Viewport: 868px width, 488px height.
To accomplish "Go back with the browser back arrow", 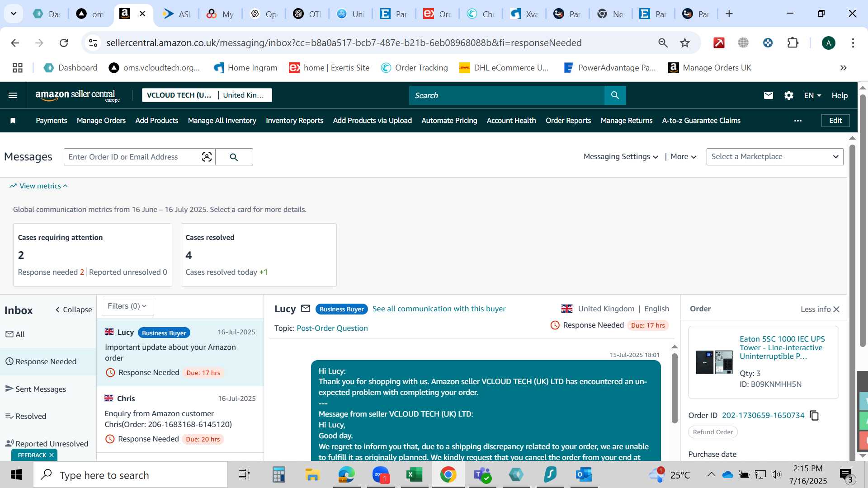I will 15,43.
